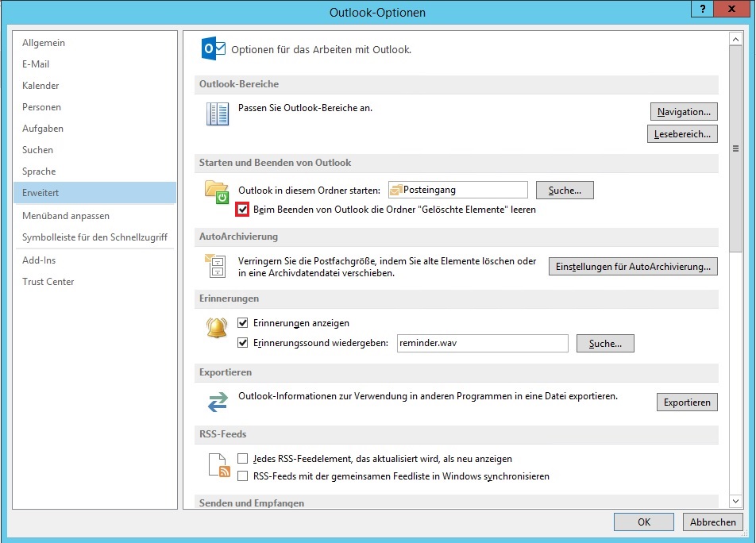Click the export arrows icon
756x543 pixels.
click(x=218, y=402)
